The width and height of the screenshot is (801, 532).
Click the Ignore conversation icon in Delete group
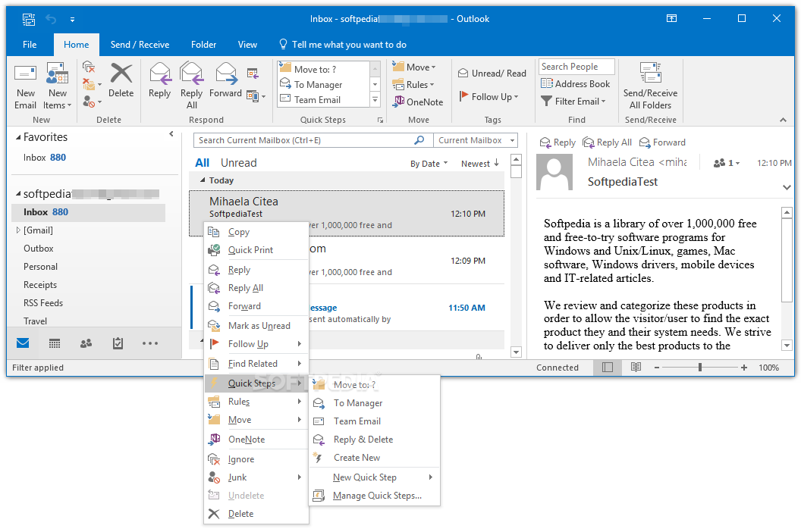tap(89, 67)
